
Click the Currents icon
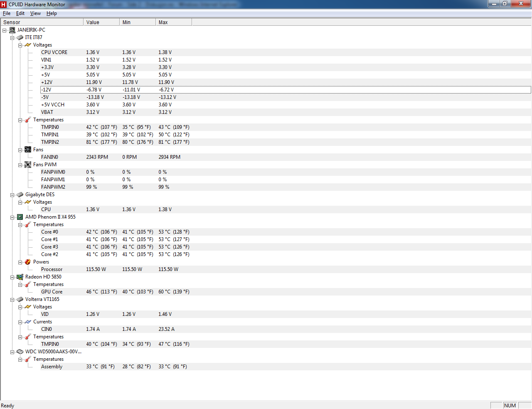point(28,322)
